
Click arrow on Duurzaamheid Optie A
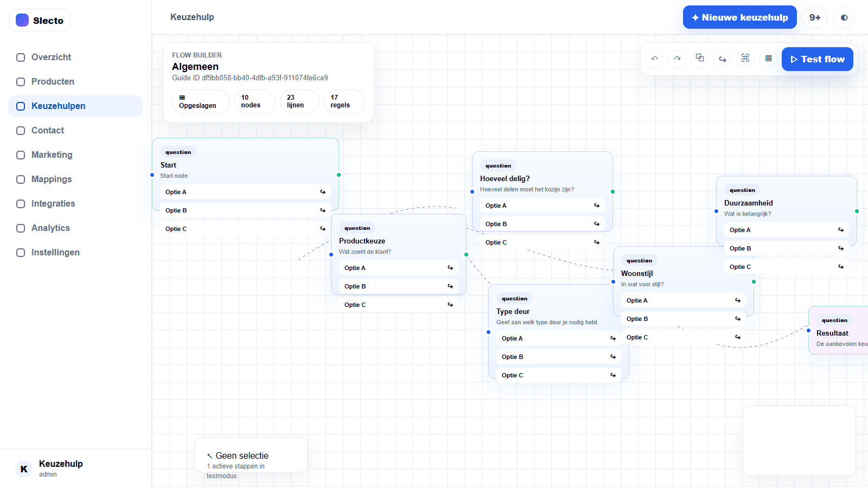[x=841, y=230]
